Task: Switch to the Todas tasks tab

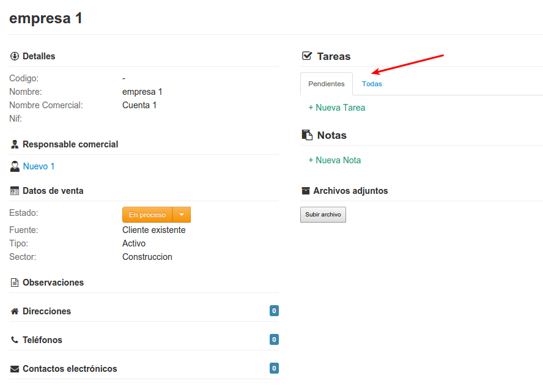Action: [x=372, y=84]
